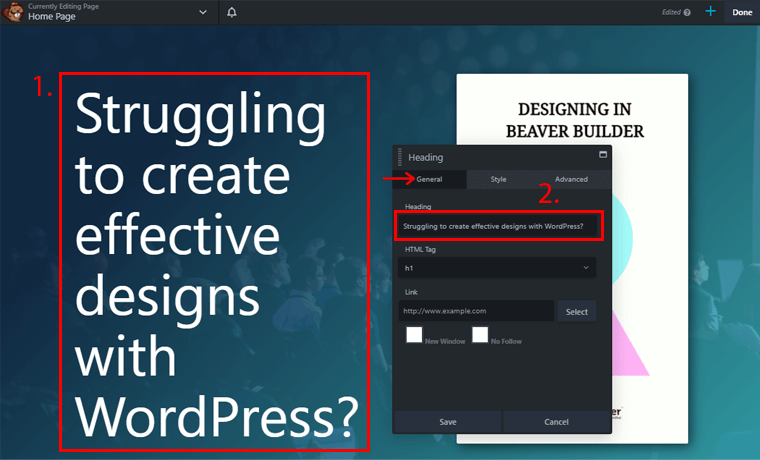The height and width of the screenshot is (460, 760).
Task: Enable the New Window checkbox
Action: (414, 335)
